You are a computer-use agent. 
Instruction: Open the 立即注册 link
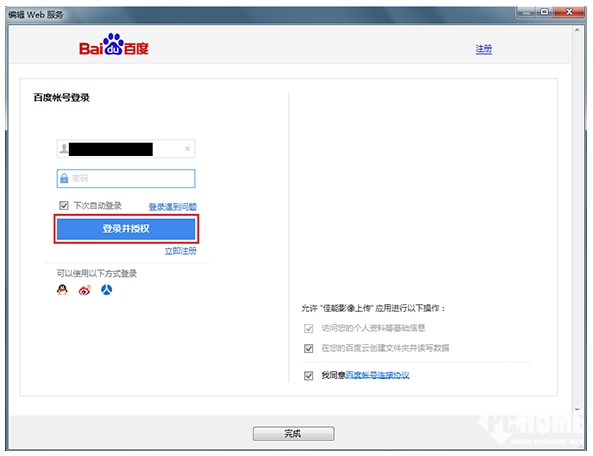pyautogui.click(x=180, y=251)
